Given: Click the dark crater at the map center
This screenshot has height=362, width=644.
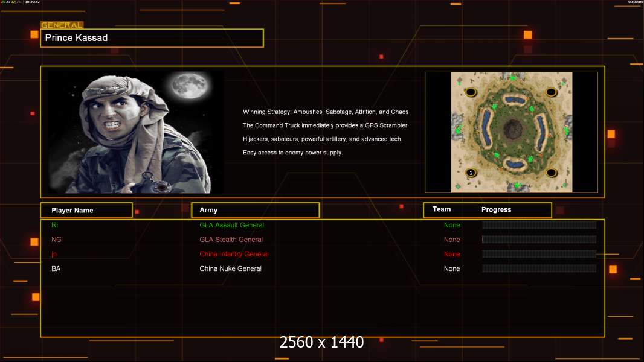Looking at the screenshot, I should point(512,129).
